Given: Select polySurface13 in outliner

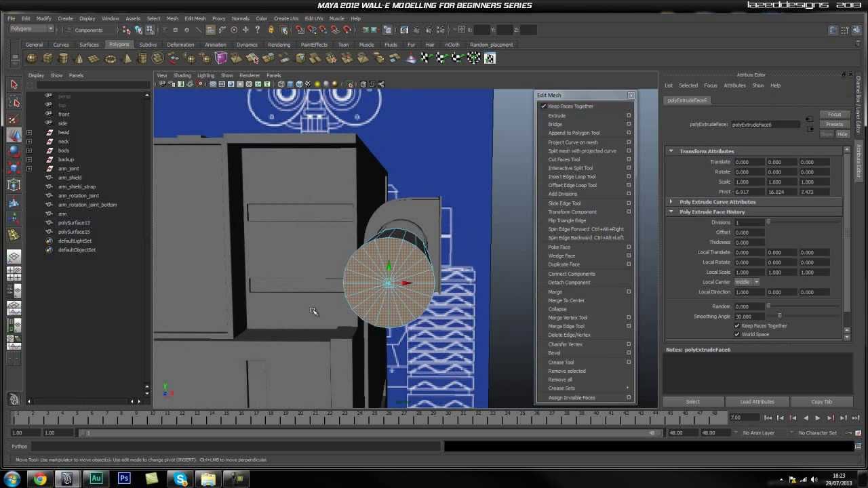Looking at the screenshot, I should pyautogui.click(x=74, y=222).
